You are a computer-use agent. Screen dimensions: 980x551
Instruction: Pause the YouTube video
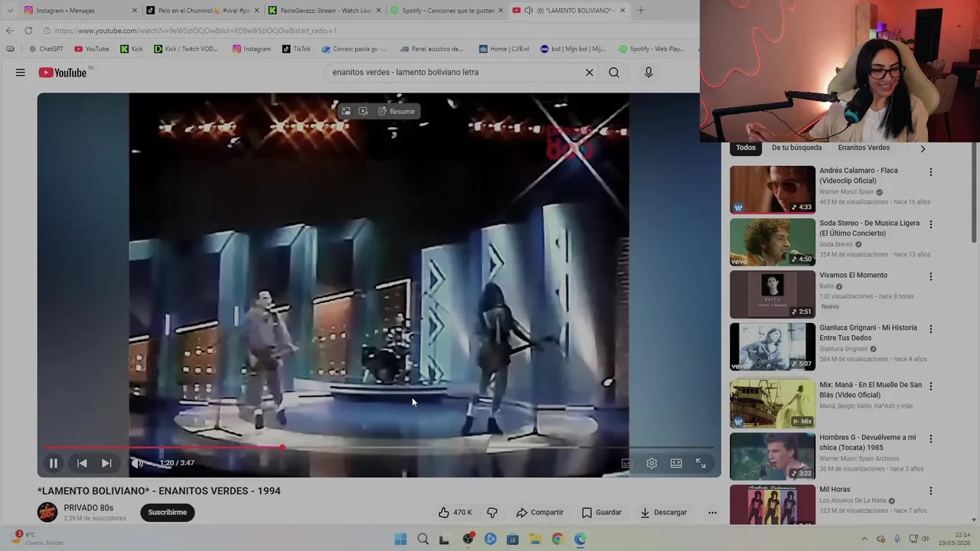[54, 463]
